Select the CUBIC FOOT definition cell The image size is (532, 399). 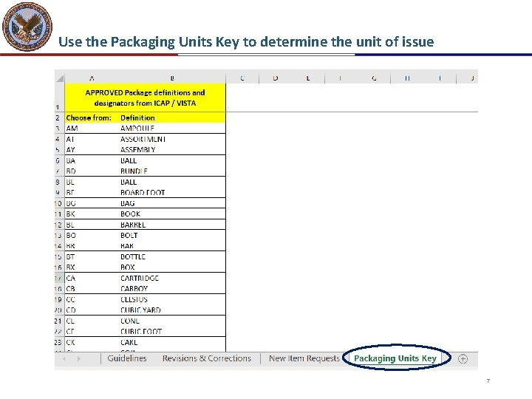172,332
